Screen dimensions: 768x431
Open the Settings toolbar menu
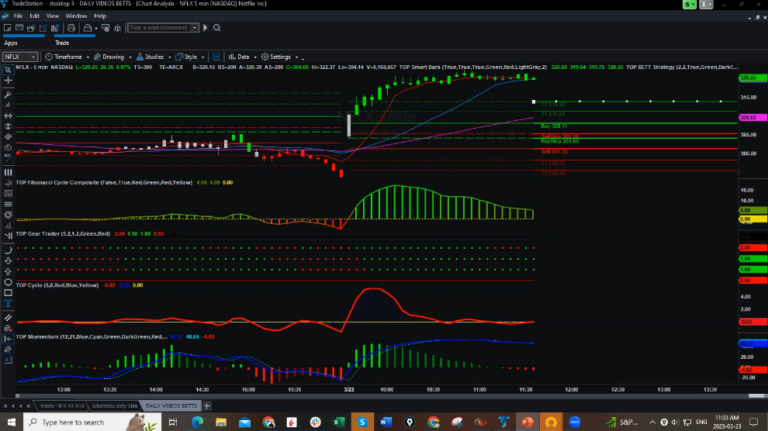pos(279,57)
